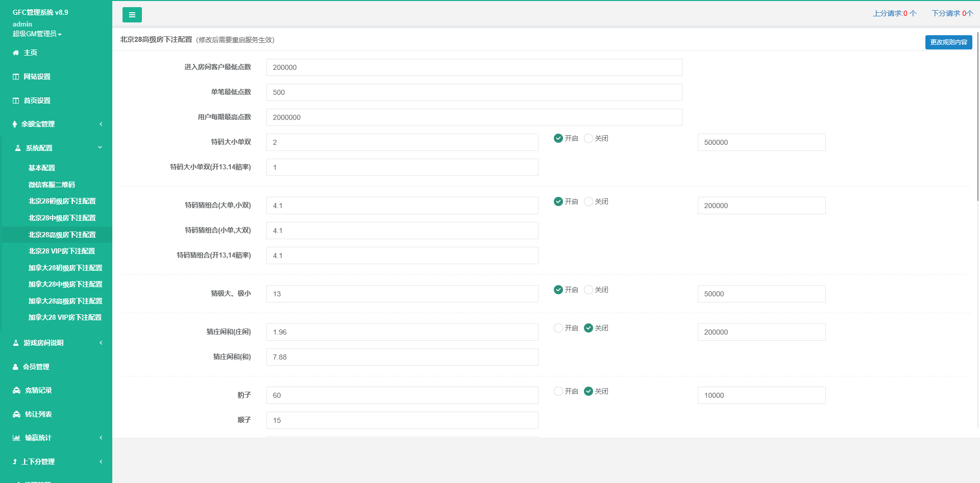Viewport: 980px width, 483px height.
Task: Turn on 开启 for 豹子 option
Action: pyautogui.click(x=558, y=391)
